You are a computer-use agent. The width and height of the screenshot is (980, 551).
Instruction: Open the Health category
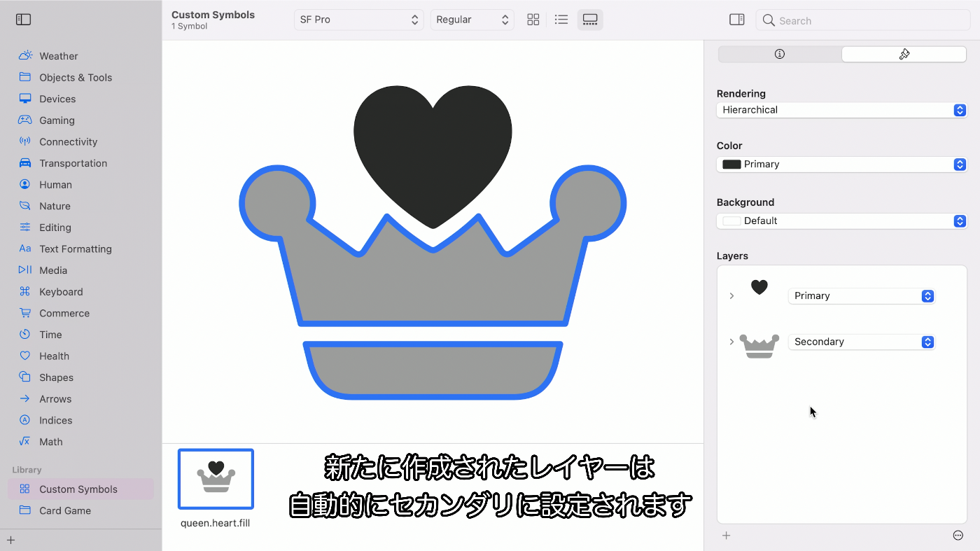point(80,356)
